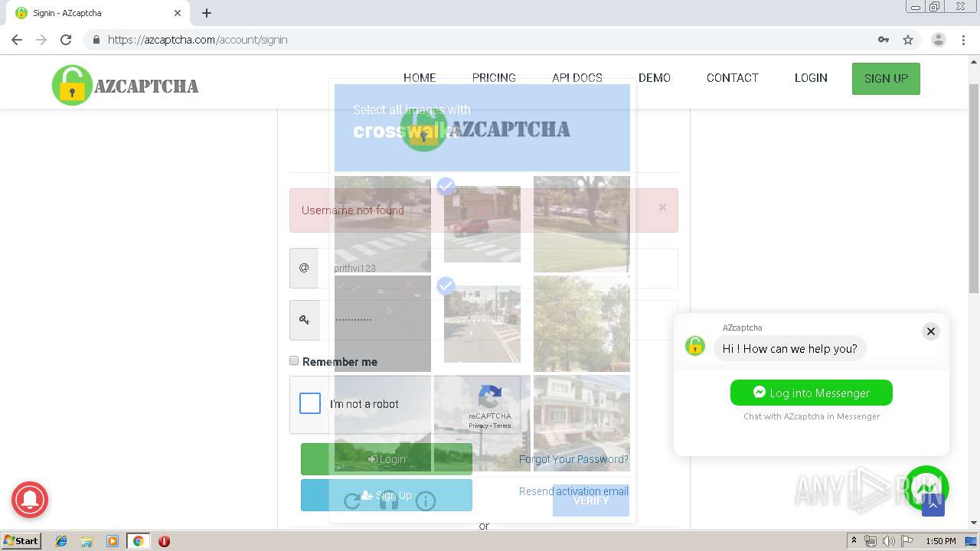
Task: Open the LOGIN nav item
Action: click(x=811, y=78)
